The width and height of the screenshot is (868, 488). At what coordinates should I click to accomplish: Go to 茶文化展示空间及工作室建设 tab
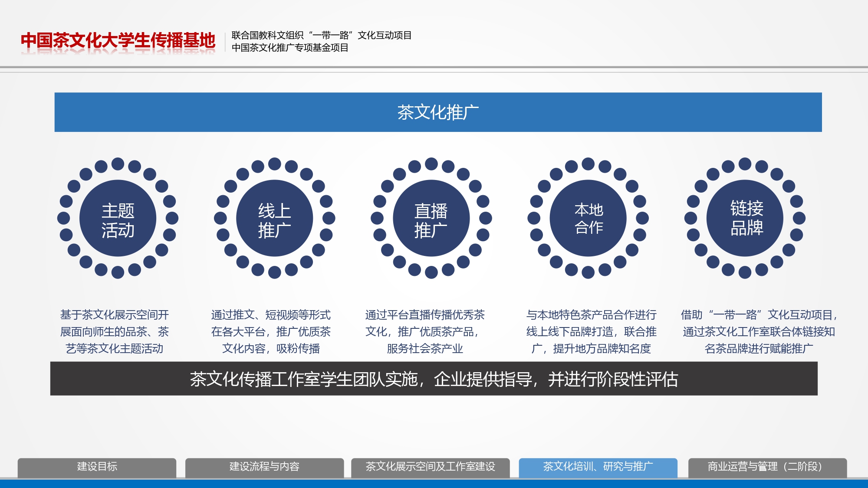430,467
